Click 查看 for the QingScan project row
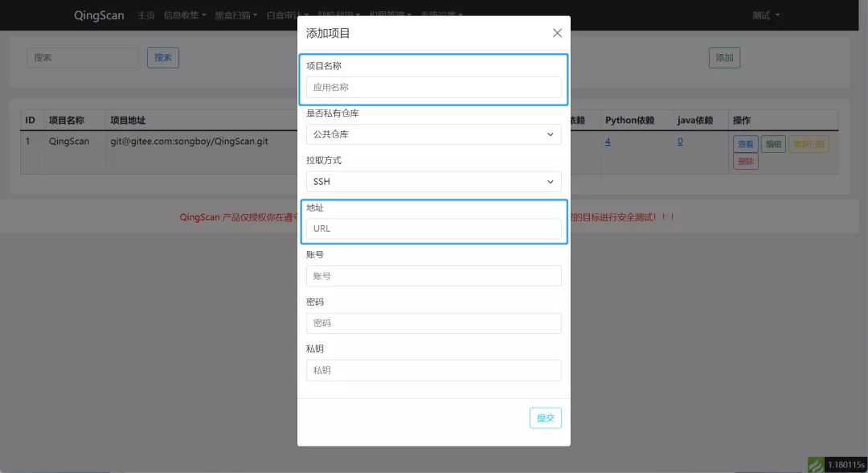 (744, 143)
